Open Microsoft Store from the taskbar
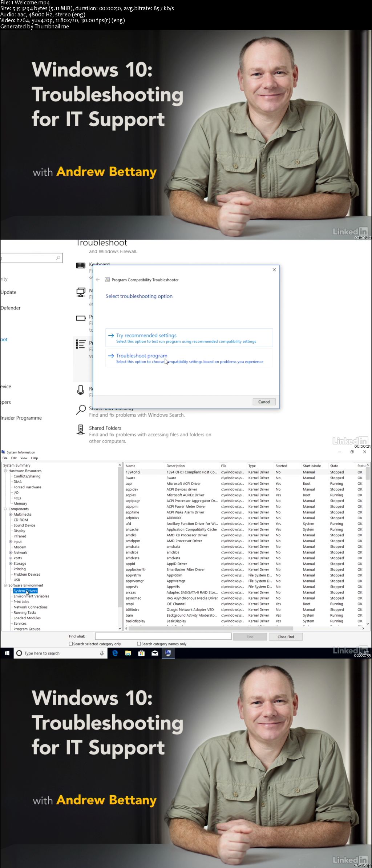372x868 pixels. click(141, 653)
